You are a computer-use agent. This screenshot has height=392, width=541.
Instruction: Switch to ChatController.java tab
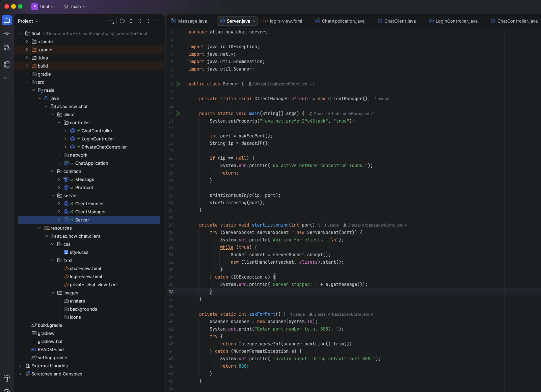(x=514, y=21)
